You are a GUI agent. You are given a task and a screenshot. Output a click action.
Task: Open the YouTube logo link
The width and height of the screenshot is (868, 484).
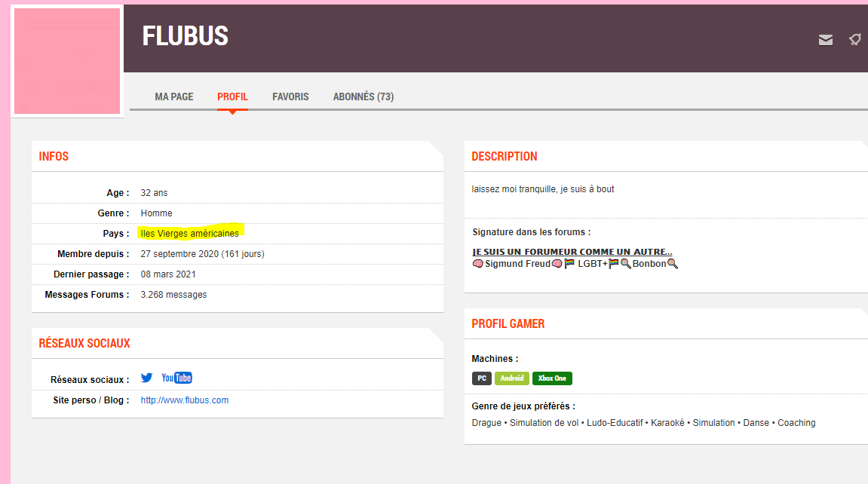pos(177,378)
